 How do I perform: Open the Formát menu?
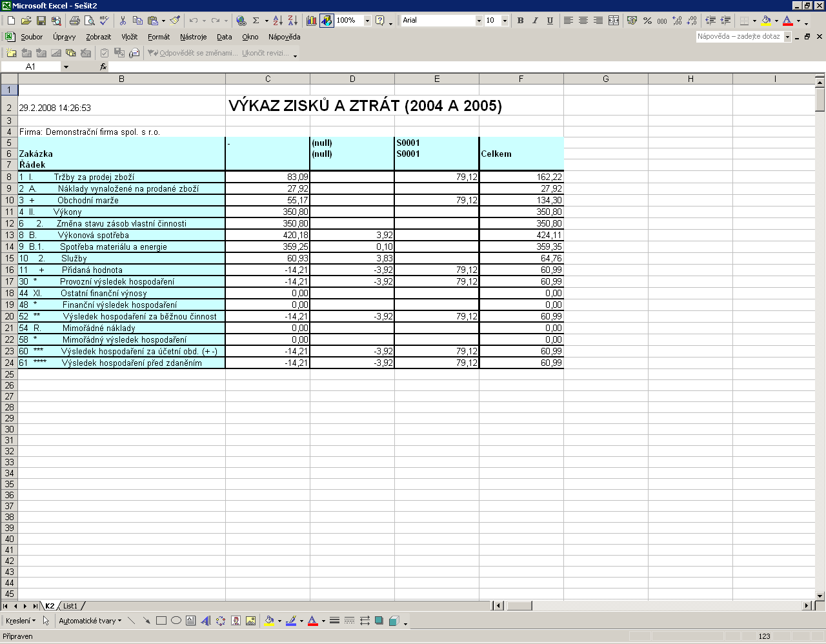point(159,37)
